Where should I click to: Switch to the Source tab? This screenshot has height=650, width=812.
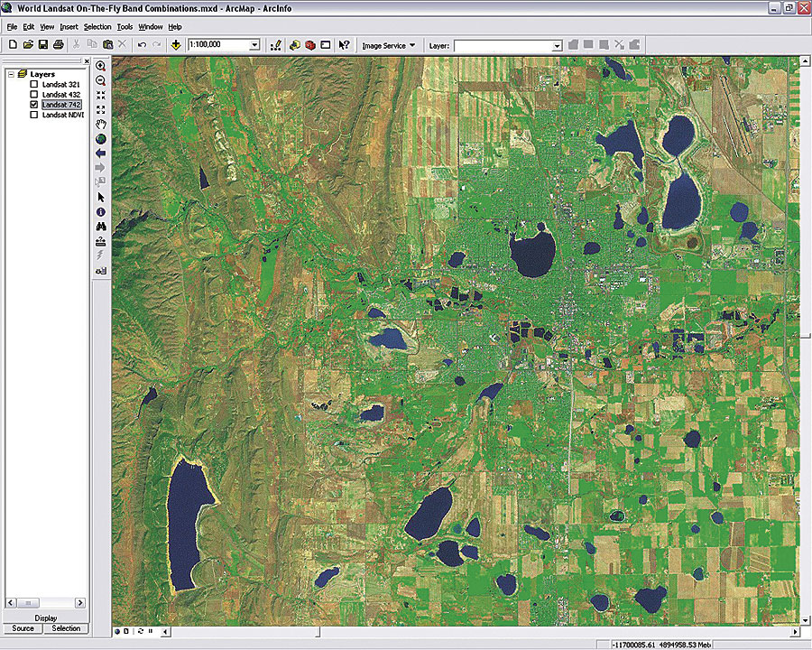point(23,628)
